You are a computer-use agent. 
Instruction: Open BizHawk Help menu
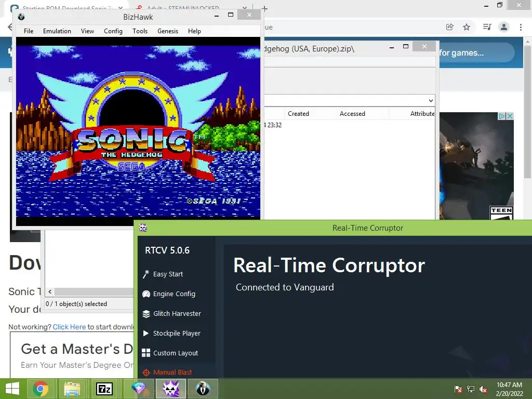tap(194, 31)
